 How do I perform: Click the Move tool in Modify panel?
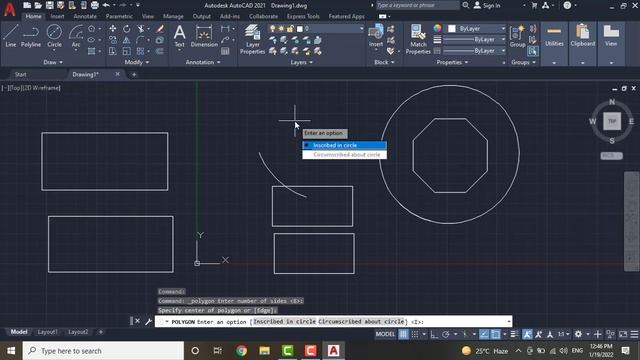point(113,29)
